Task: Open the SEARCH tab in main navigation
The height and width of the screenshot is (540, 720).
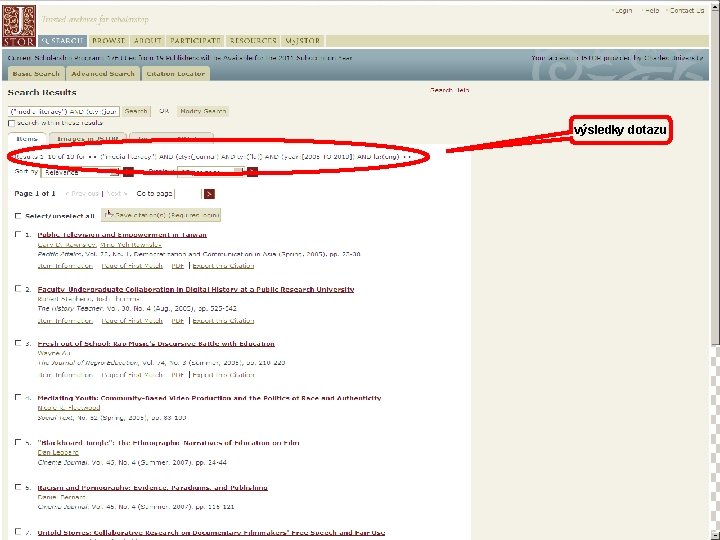Action: (62, 40)
